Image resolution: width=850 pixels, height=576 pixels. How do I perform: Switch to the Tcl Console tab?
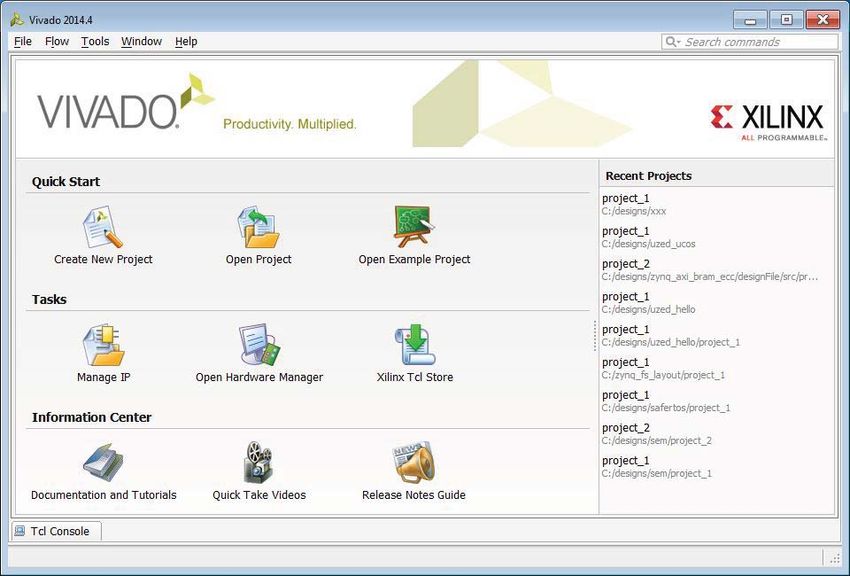tap(56, 531)
